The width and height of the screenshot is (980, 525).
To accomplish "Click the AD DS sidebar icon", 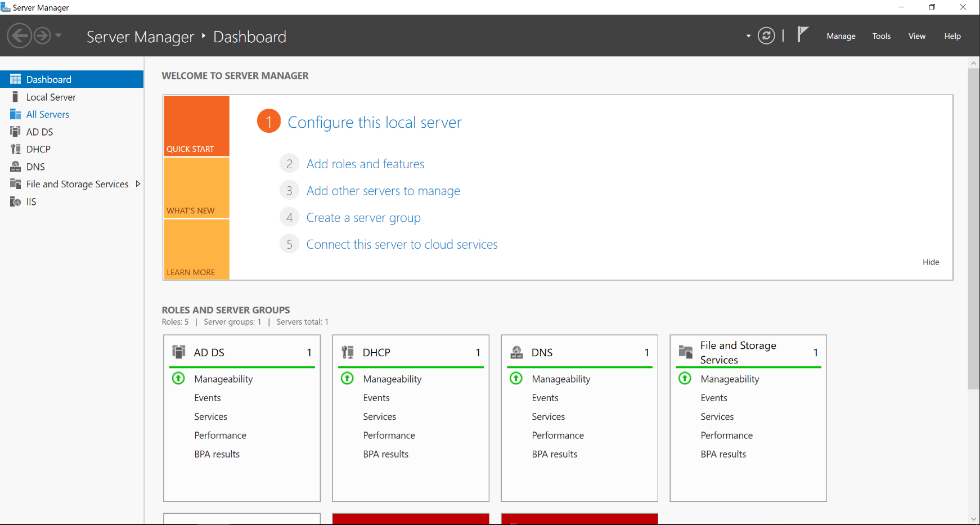I will (15, 132).
